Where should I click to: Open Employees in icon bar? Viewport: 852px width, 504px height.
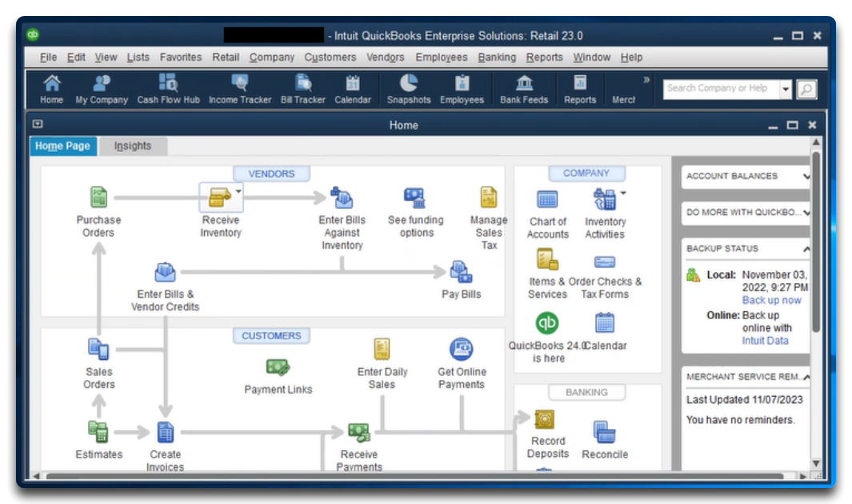(x=462, y=90)
